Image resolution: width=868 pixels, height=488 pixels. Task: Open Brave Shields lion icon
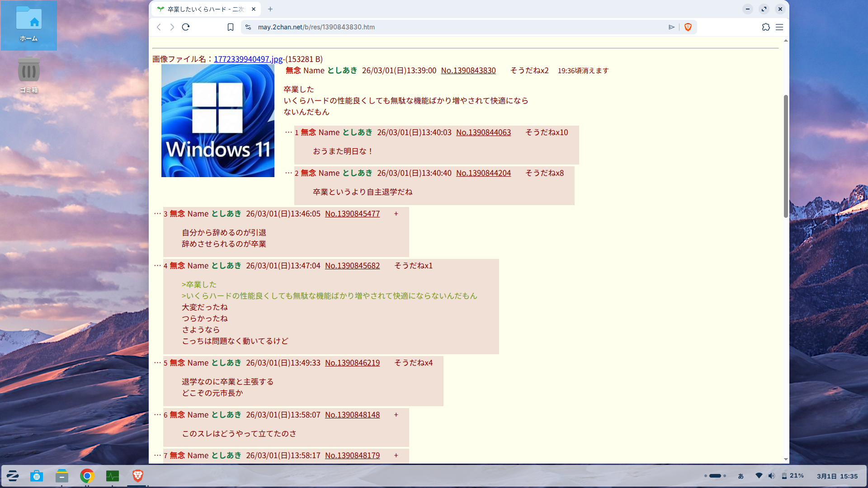pyautogui.click(x=688, y=27)
